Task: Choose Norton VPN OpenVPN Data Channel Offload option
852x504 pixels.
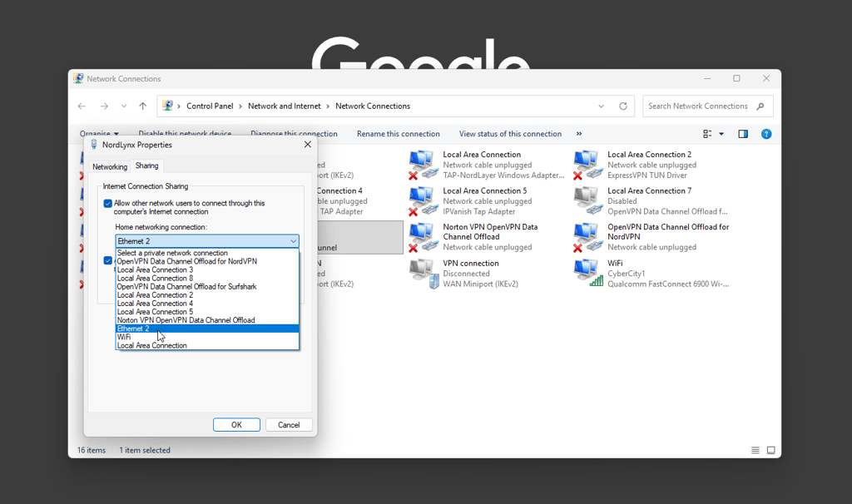Action: [x=207, y=320]
